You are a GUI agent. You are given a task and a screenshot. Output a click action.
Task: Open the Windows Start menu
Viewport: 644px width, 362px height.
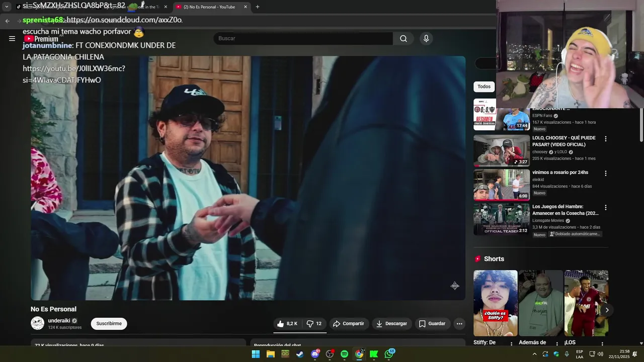[x=256, y=354]
